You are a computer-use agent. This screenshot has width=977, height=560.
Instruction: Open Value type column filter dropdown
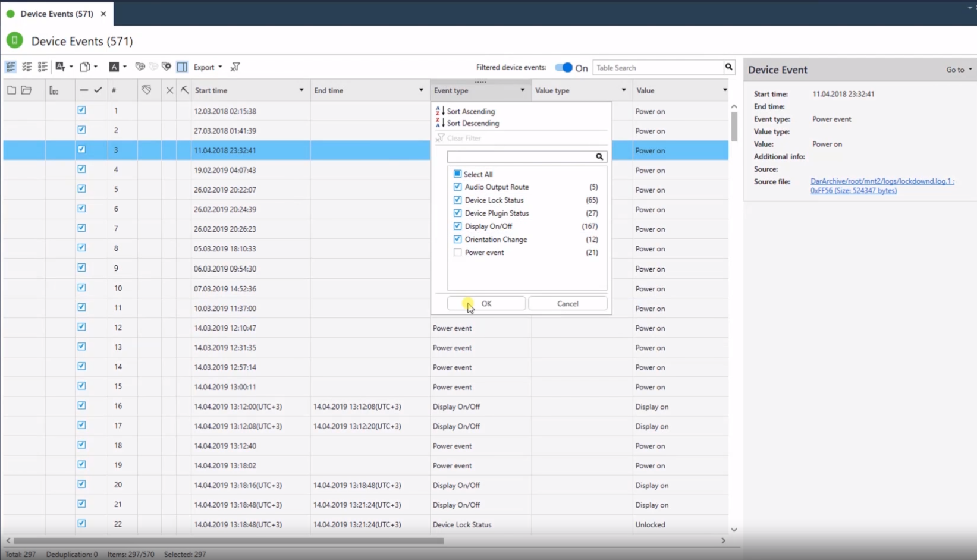pos(624,90)
